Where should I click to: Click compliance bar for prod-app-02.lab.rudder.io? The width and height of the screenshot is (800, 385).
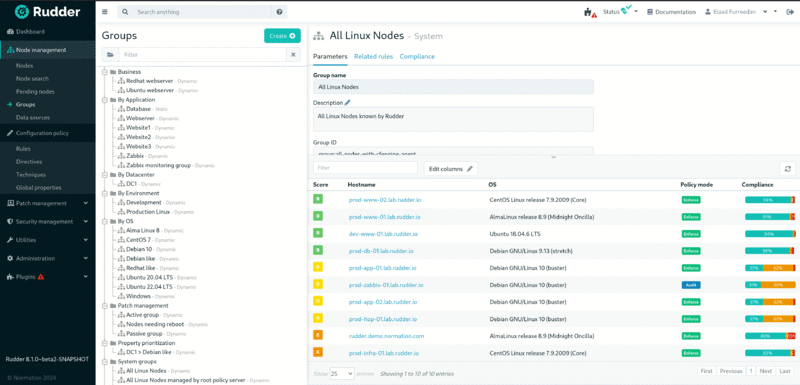(770, 302)
